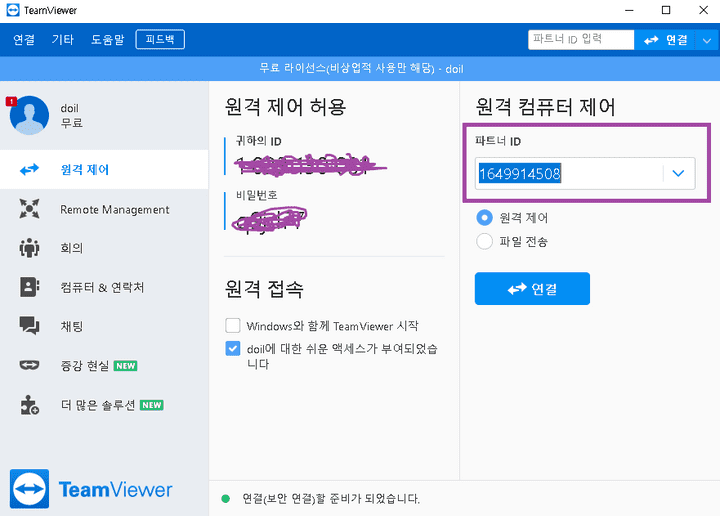720x516 pixels.
Task: Open Remote Management in the sidebar
Action: point(104,209)
